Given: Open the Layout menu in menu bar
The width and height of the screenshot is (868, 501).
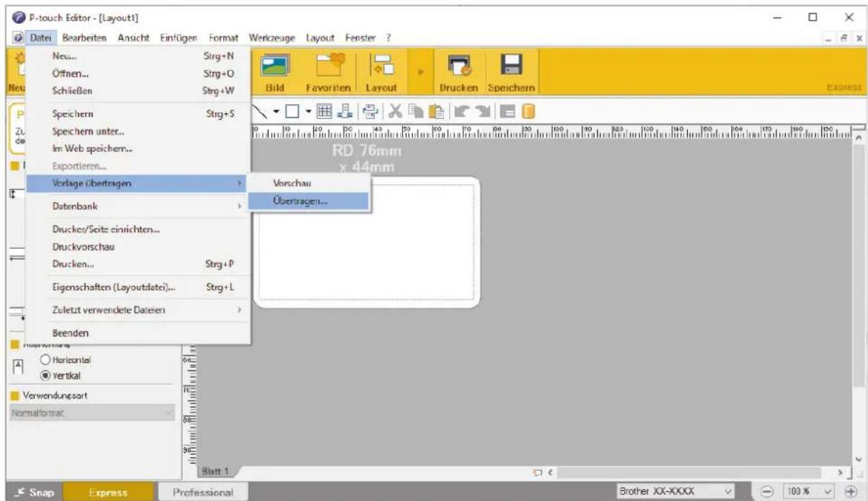Looking at the screenshot, I should point(320,37).
